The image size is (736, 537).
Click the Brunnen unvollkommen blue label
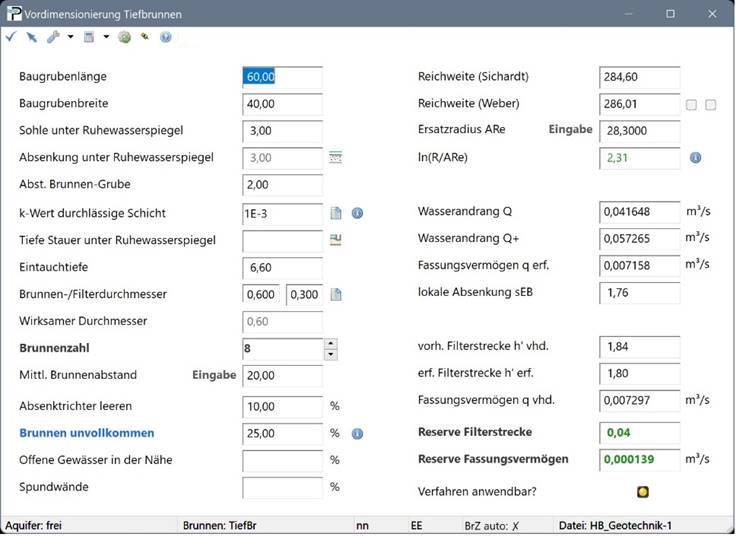[x=86, y=433]
